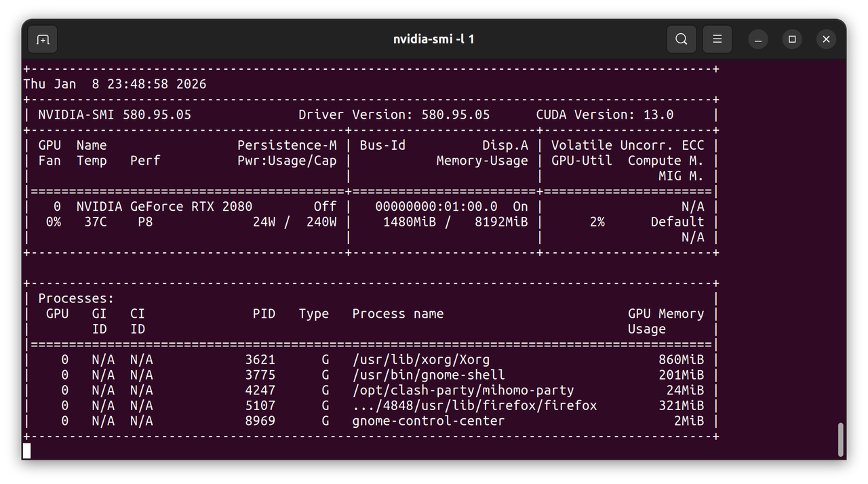Click the 201MiB memory usage value
The width and height of the screenshot is (868, 484).
682,375
